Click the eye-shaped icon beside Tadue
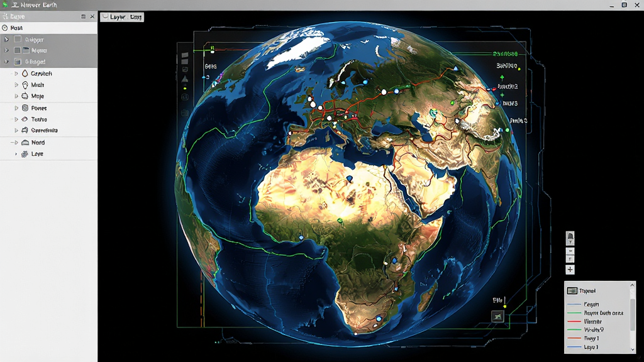Image resolution: width=644 pixels, height=362 pixels. click(x=25, y=119)
